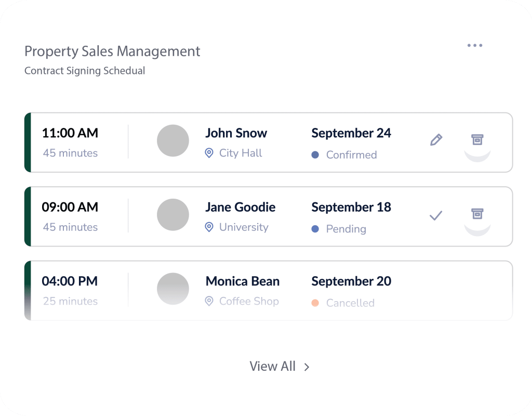Expand View All with the right chevron

(x=306, y=366)
